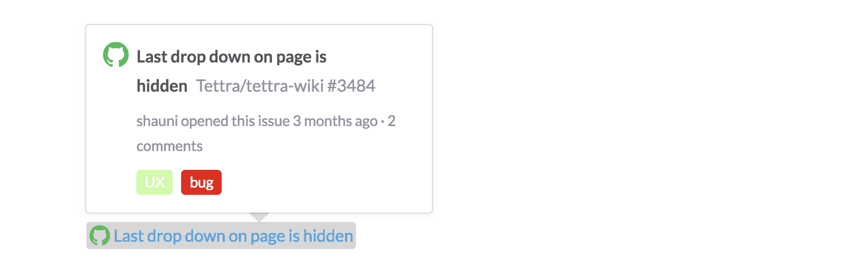
Task: Click the issue preview card's bottom border
Action: click(259, 213)
